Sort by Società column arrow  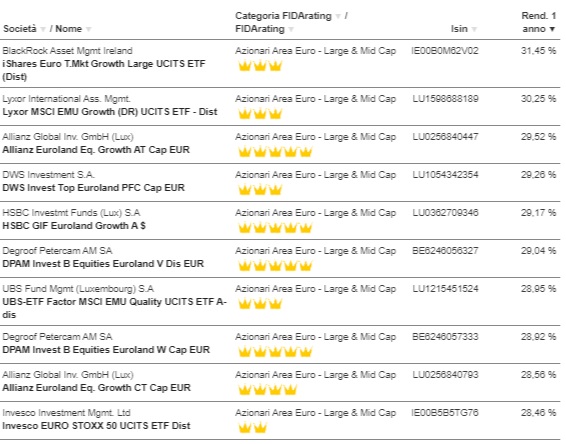(43, 29)
